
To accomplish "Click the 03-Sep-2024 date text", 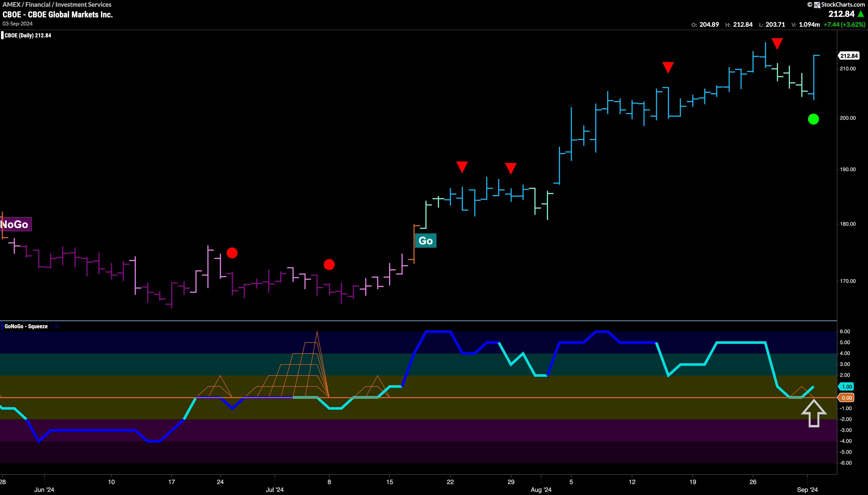I will 18,24.
